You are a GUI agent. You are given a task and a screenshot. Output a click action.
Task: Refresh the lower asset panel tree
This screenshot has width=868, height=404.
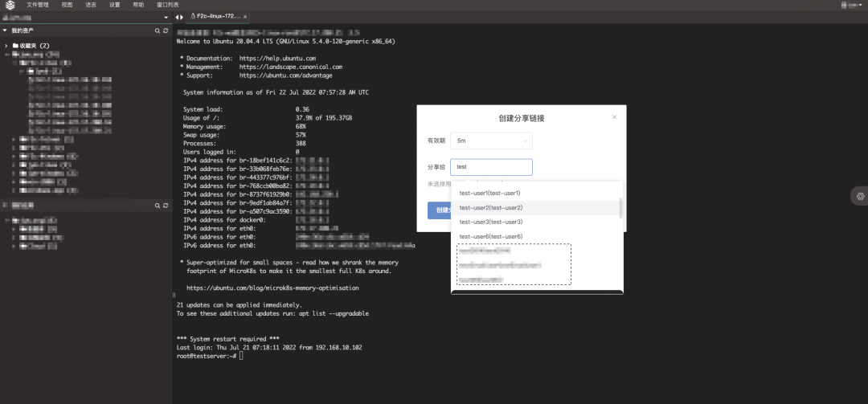click(165, 206)
